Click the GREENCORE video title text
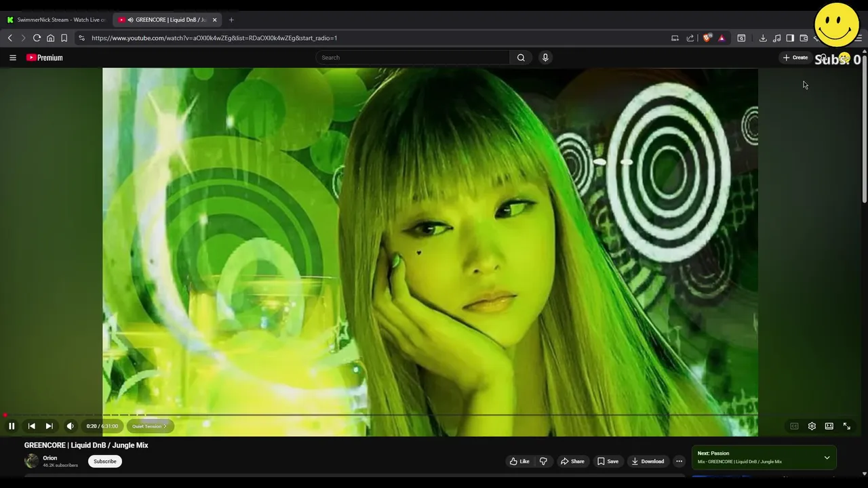The height and width of the screenshot is (488, 868). click(x=86, y=445)
